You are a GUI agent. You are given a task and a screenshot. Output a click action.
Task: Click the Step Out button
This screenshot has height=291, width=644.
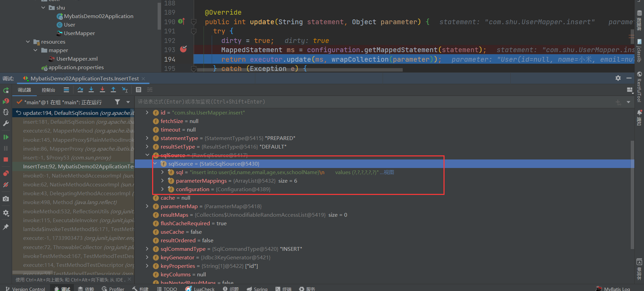113,90
